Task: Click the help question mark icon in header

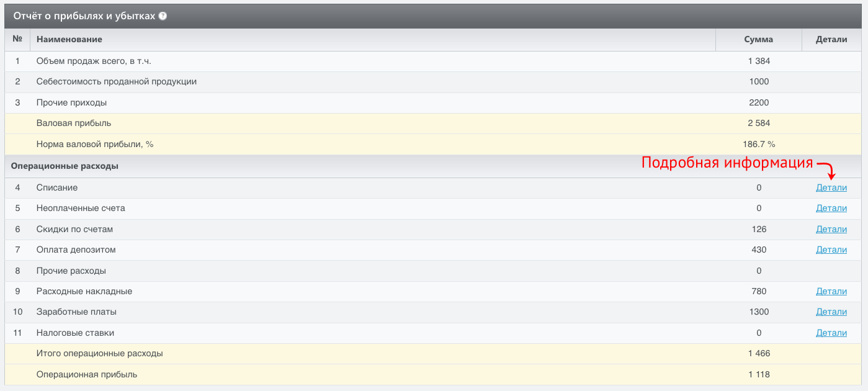Action: tap(163, 16)
